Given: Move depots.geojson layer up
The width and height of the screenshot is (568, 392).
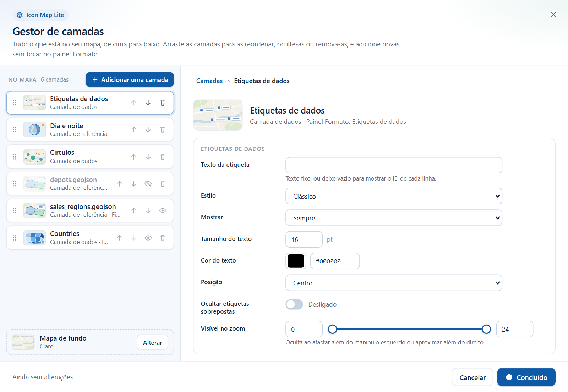Looking at the screenshot, I should [119, 184].
